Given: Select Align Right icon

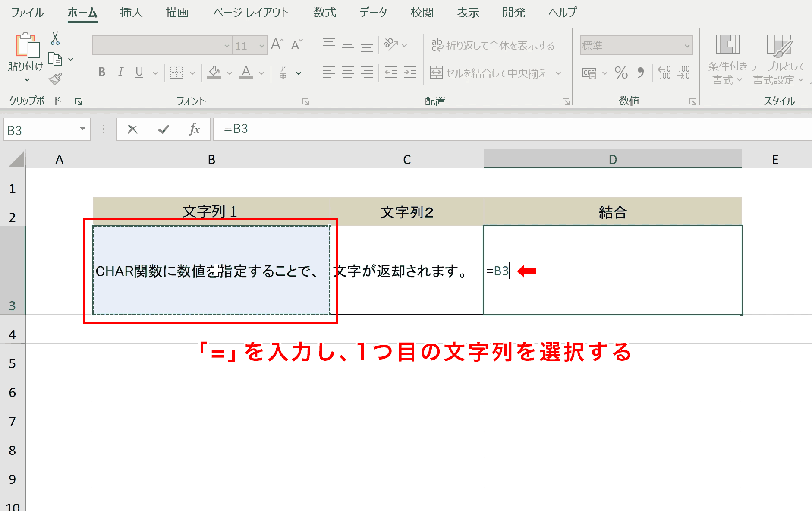Looking at the screenshot, I should (367, 72).
